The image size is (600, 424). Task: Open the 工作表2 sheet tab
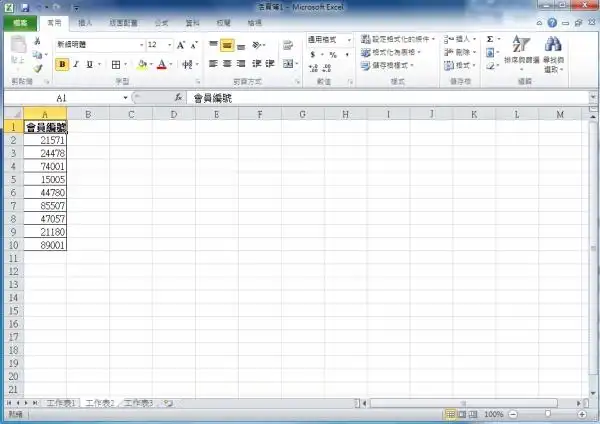coord(99,402)
